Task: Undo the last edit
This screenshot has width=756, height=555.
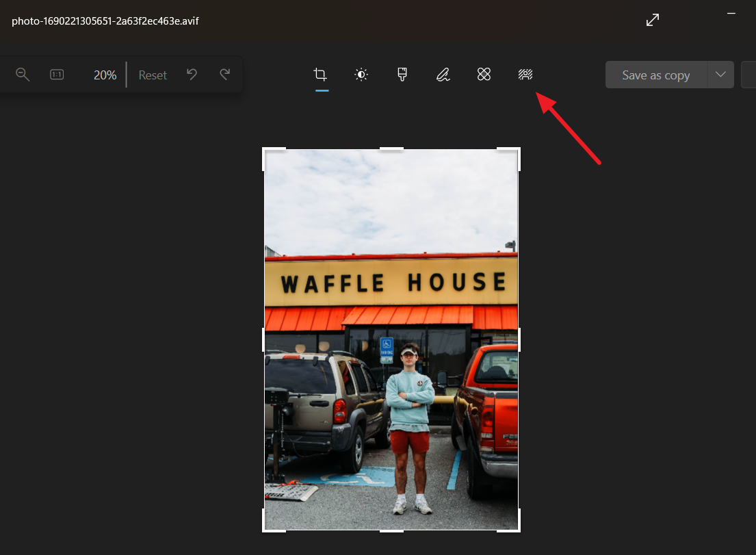Action: click(192, 75)
